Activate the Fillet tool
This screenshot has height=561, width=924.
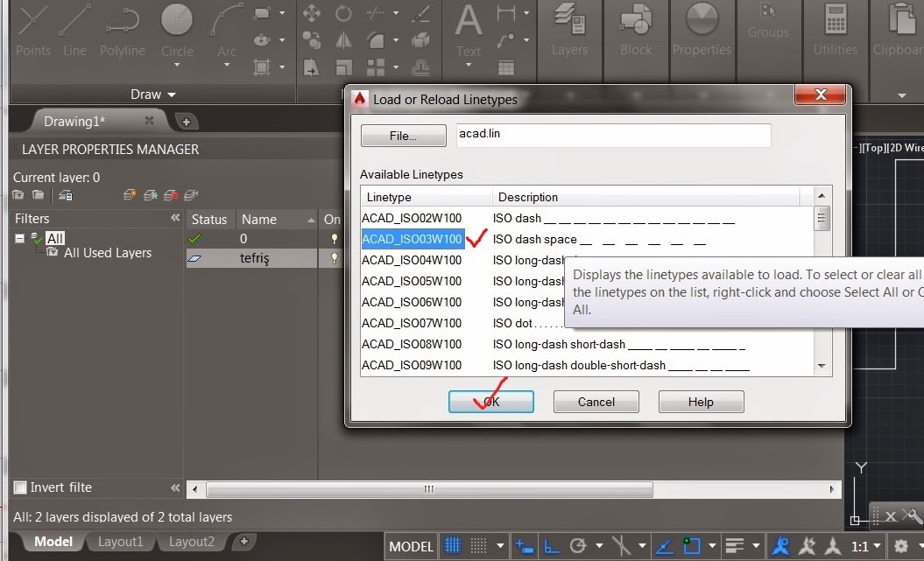pos(376,40)
